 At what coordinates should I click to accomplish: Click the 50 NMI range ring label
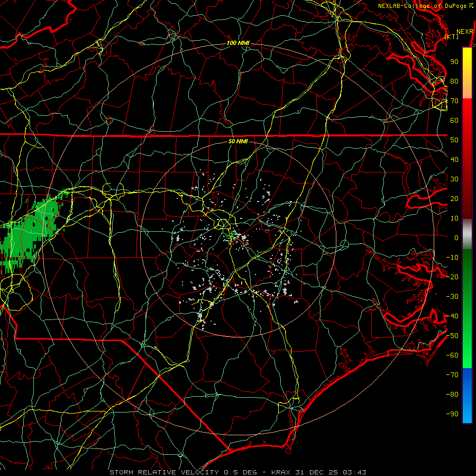[238, 141]
